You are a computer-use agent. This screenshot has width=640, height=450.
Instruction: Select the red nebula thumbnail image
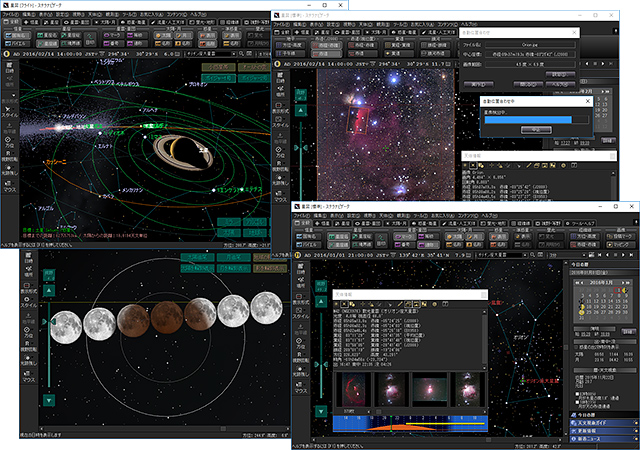(353, 387)
